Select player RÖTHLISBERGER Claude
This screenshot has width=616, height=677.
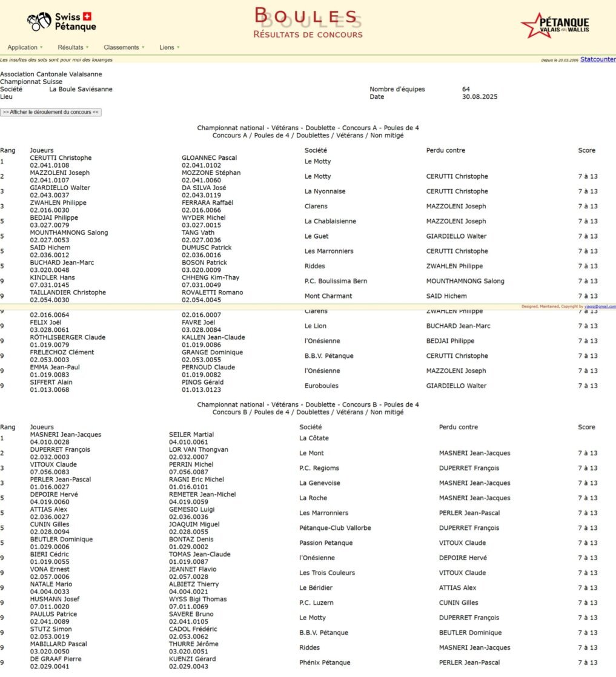67,338
